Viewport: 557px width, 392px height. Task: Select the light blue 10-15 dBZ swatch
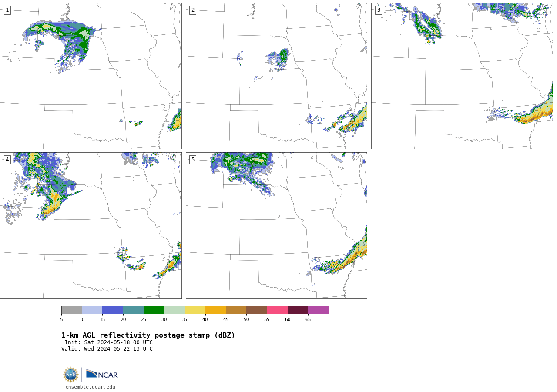(x=92, y=310)
